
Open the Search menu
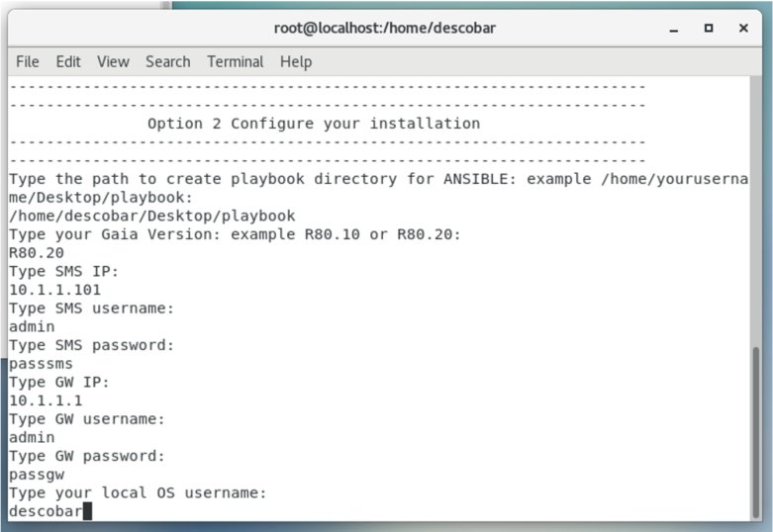pyautogui.click(x=167, y=61)
